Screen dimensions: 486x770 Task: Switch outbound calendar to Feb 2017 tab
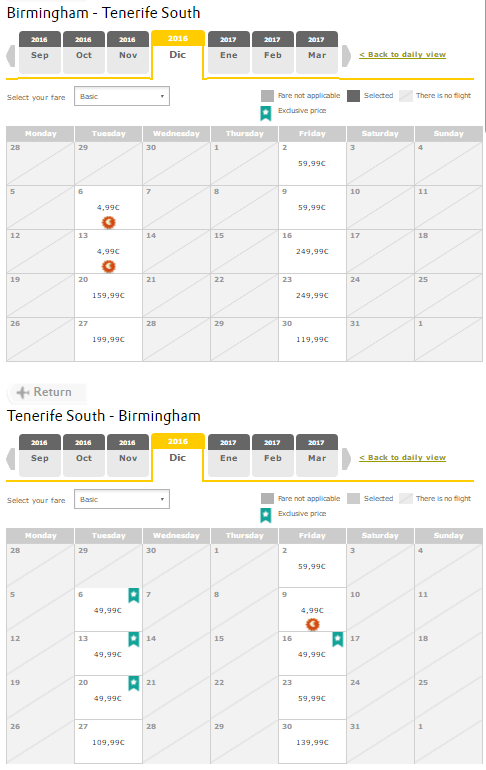coord(273,53)
